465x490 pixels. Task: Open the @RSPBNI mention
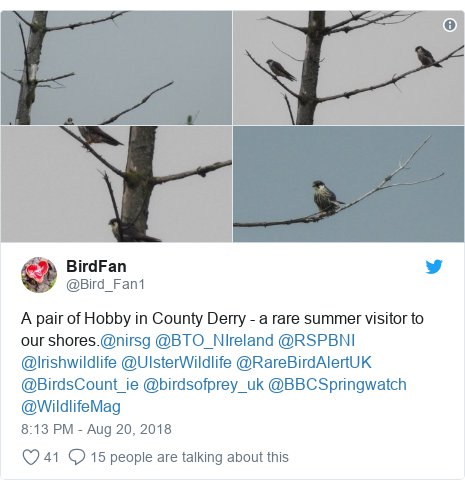pyautogui.click(x=317, y=341)
